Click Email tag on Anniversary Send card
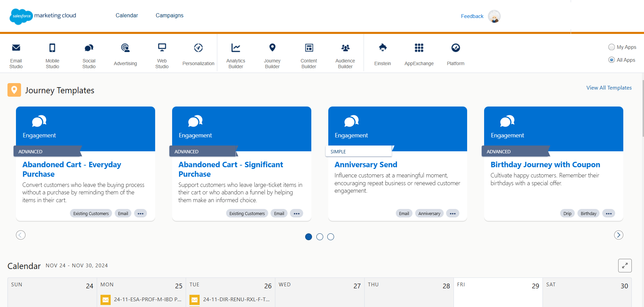This screenshot has height=307, width=644. pyautogui.click(x=404, y=213)
